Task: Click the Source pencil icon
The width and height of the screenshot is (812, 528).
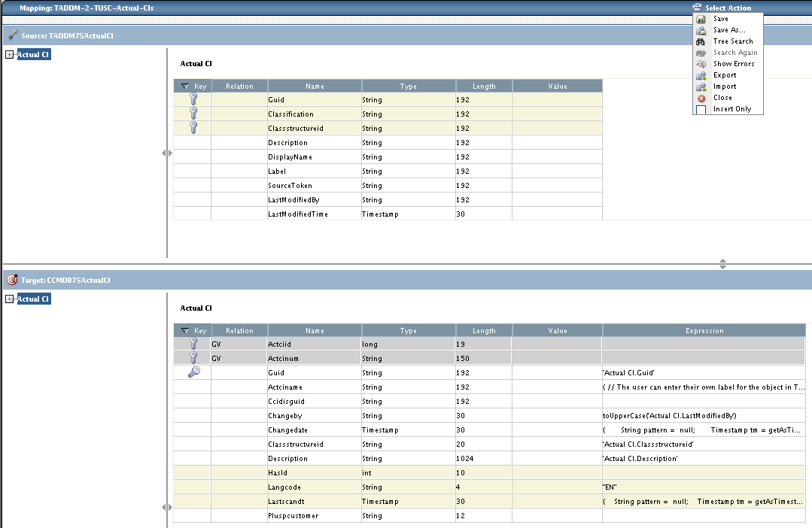Action: pos(13,35)
